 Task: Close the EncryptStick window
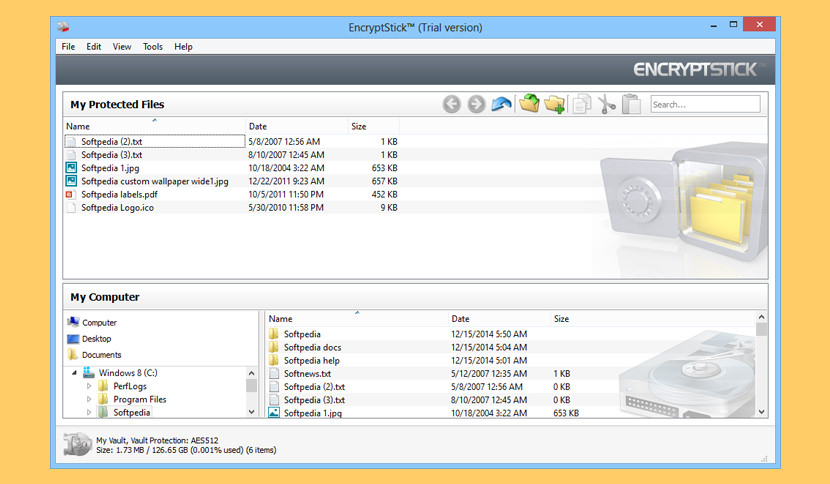click(759, 24)
